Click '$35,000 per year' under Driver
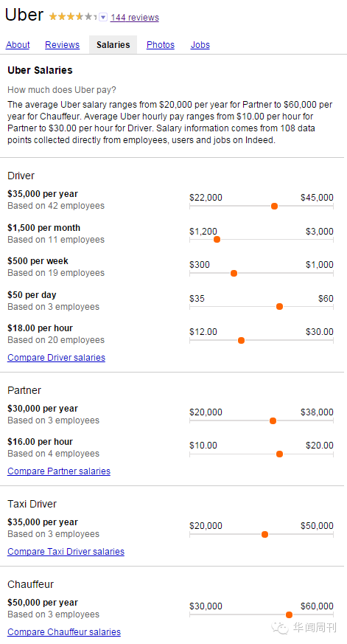 (43, 194)
